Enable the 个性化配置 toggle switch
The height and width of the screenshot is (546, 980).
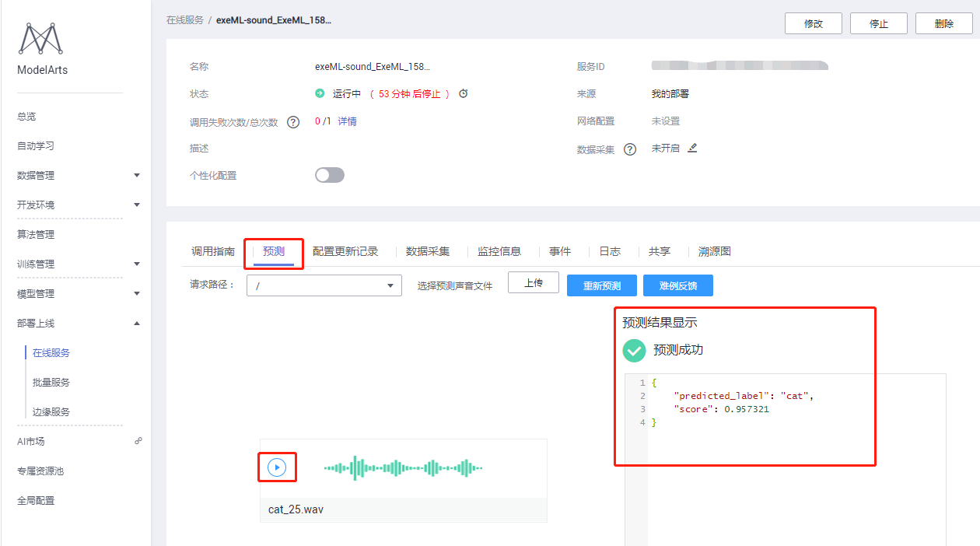[329, 174]
